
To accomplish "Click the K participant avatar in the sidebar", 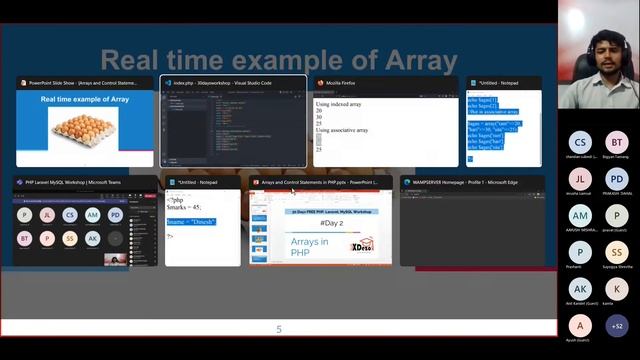I will 617,289.
